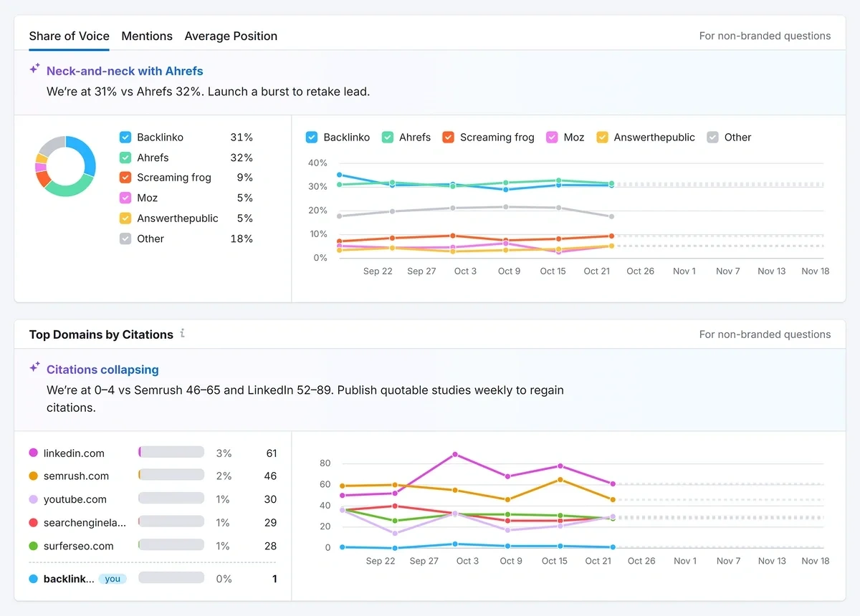Enable the Other checkbox in the legend
Image resolution: width=860 pixels, height=616 pixels.
click(x=713, y=137)
